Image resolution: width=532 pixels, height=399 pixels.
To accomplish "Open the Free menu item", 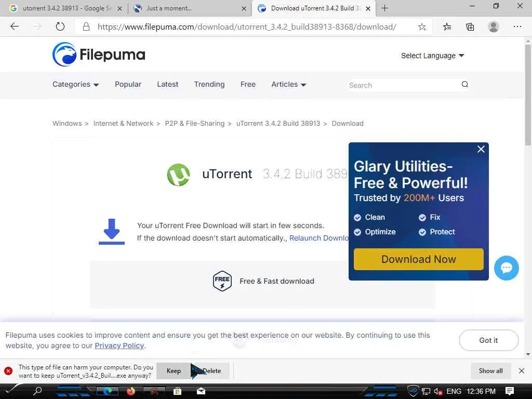I will [248, 85].
